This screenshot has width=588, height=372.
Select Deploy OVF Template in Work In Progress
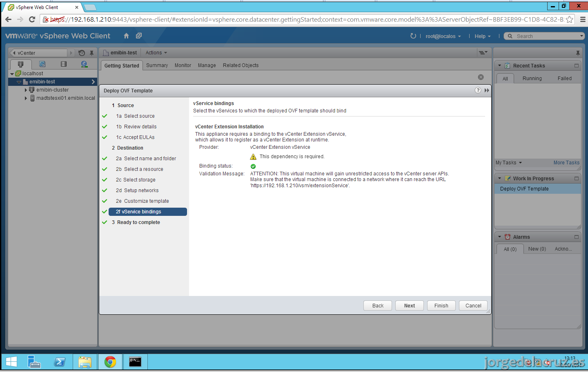pyautogui.click(x=537, y=189)
